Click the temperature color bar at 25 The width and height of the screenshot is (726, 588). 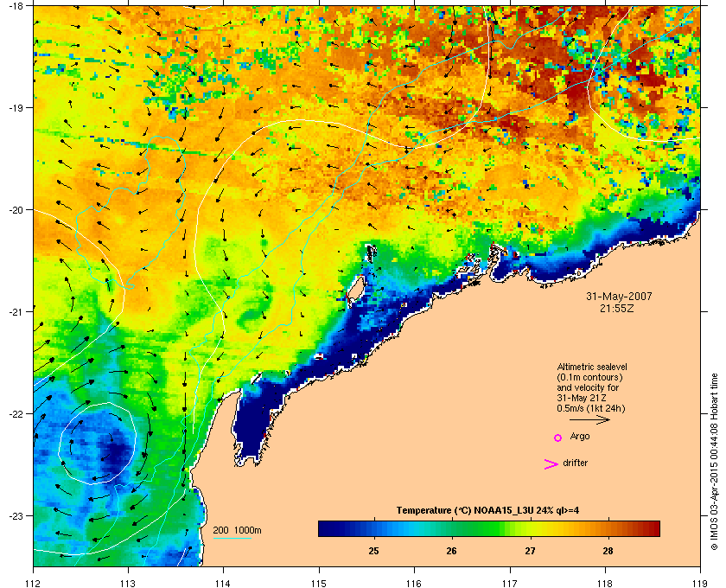(373, 528)
